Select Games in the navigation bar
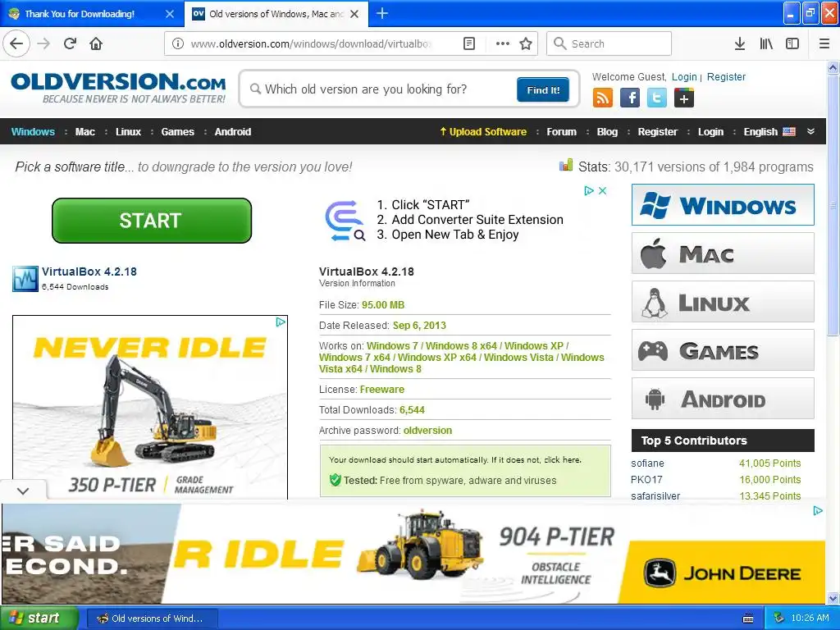 coord(177,132)
